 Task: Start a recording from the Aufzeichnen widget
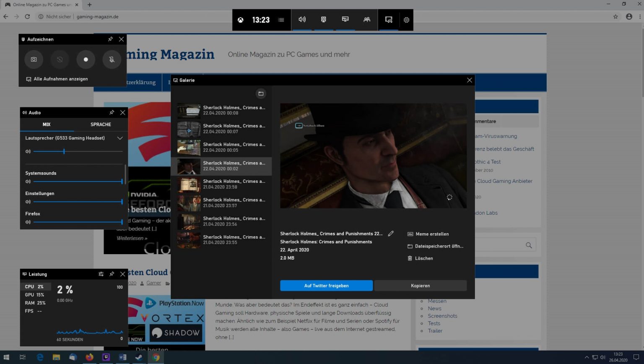pyautogui.click(x=86, y=59)
